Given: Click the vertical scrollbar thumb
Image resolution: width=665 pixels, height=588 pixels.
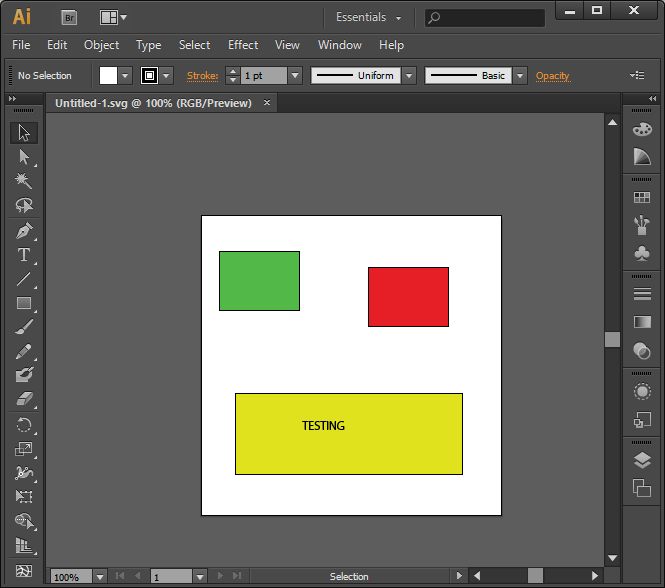Looking at the screenshot, I should pos(612,339).
